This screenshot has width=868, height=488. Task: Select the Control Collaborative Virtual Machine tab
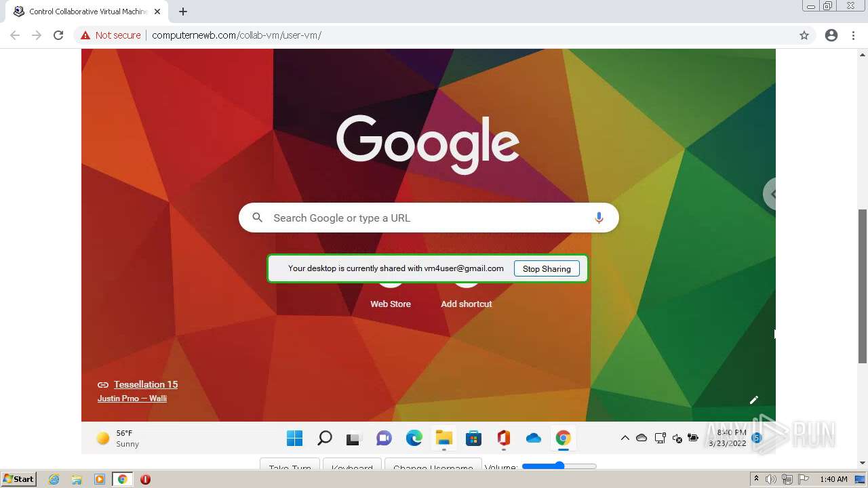(x=87, y=12)
